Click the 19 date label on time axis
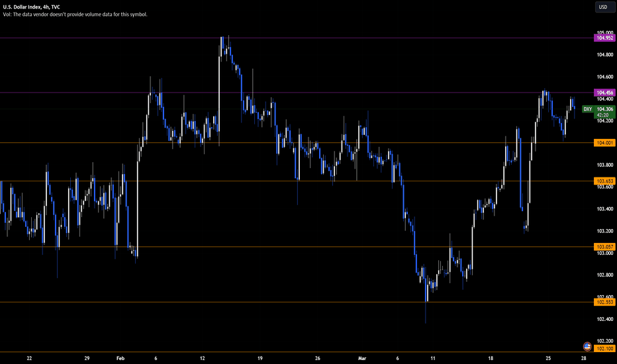This screenshot has height=364, width=617. coord(260,359)
